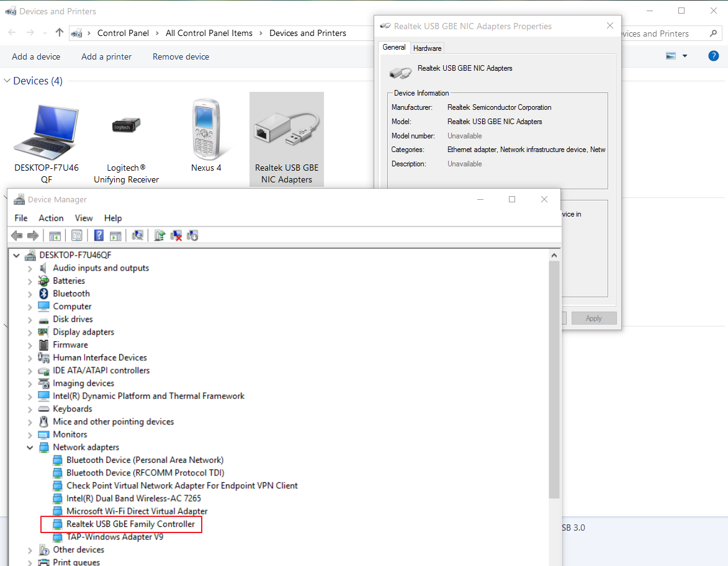Image resolution: width=728 pixels, height=566 pixels.
Task: Open the File menu in Device Manager
Action: coord(21,218)
